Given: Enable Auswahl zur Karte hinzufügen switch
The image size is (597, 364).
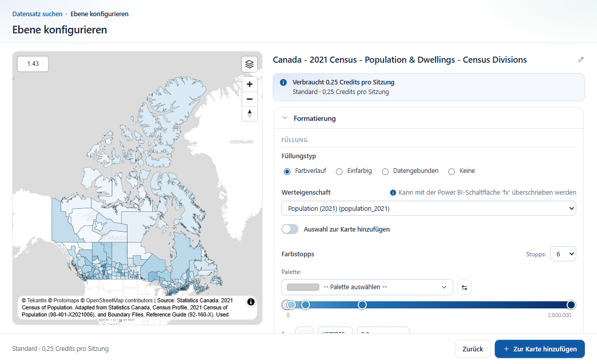Looking at the screenshot, I should click(290, 229).
